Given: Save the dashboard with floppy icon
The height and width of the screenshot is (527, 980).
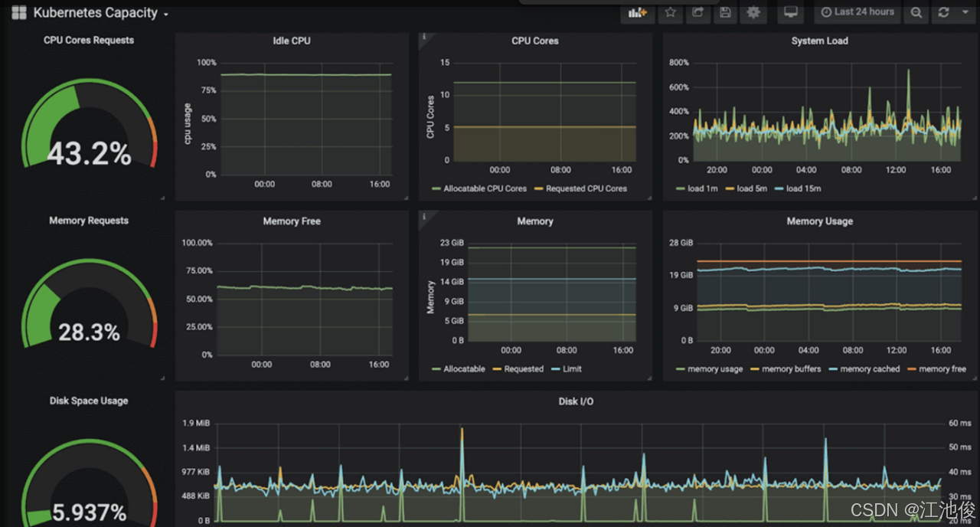Looking at the screenshot, I should (x=725, y=12).
